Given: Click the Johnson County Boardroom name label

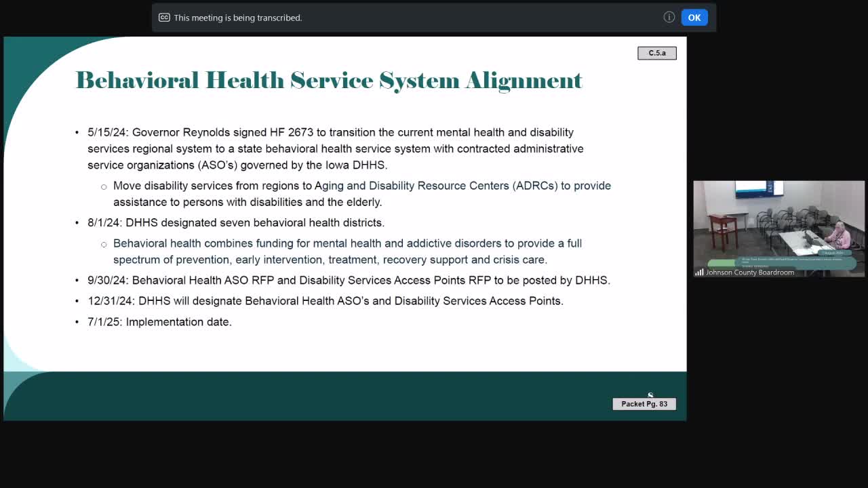Looking at the screenshot, I should pos(750,272).
